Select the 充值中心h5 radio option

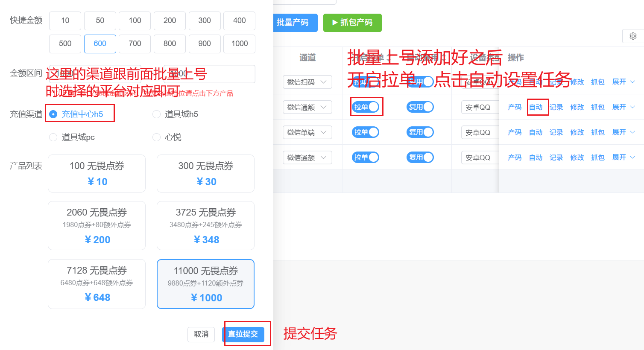[x=53, y=114]
